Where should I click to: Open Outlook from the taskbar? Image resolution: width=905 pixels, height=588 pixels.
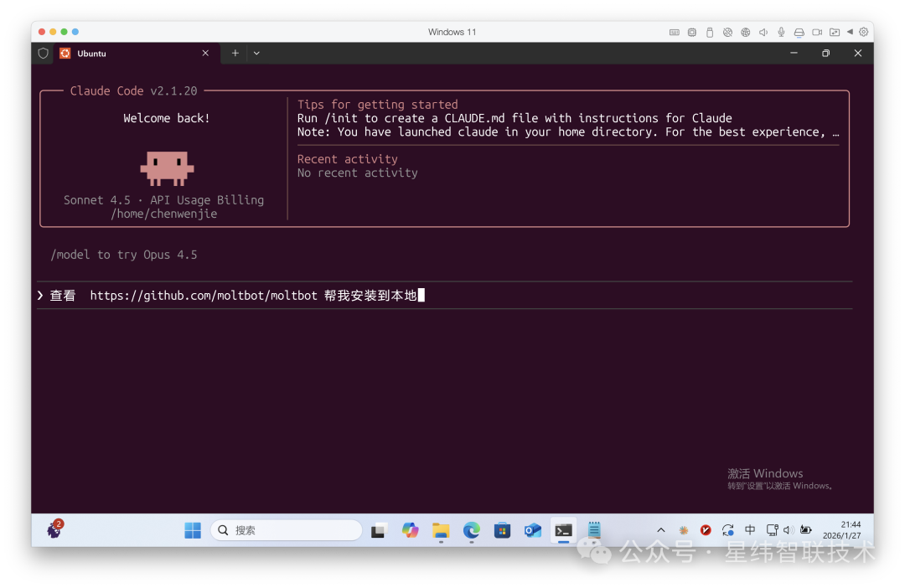(532, 530)
